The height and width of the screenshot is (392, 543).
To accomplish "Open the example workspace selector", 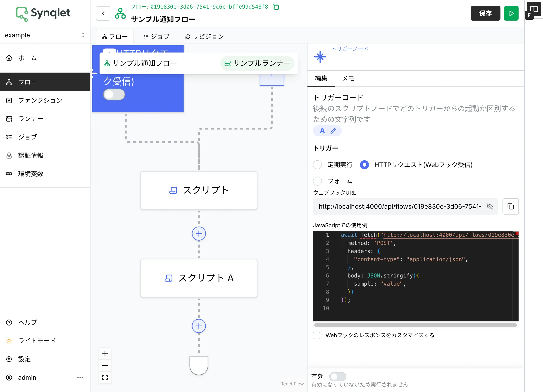I will [x=45, y=35].
